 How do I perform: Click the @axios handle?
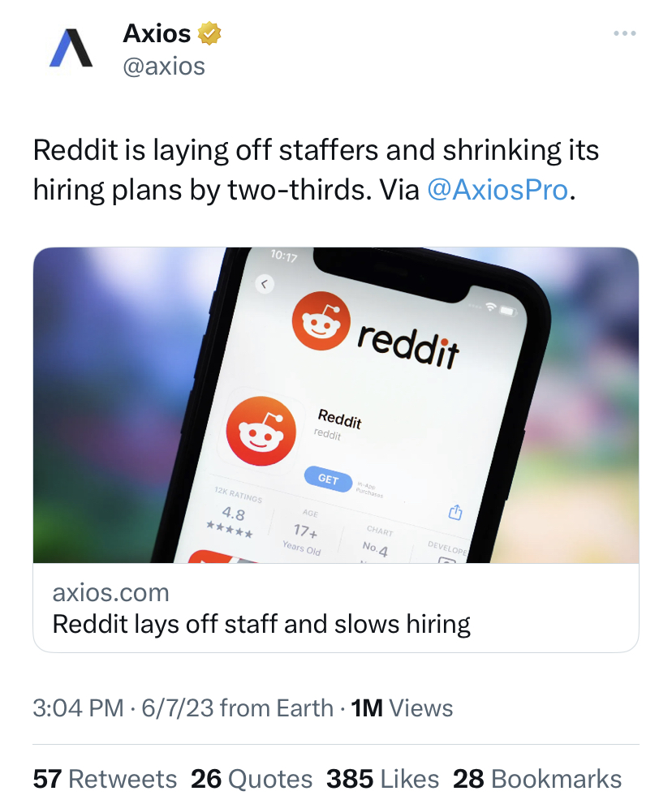(163, 66)
